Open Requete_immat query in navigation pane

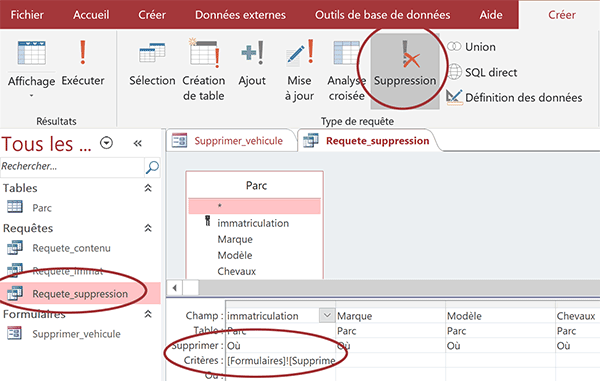[x=68, y=271]
